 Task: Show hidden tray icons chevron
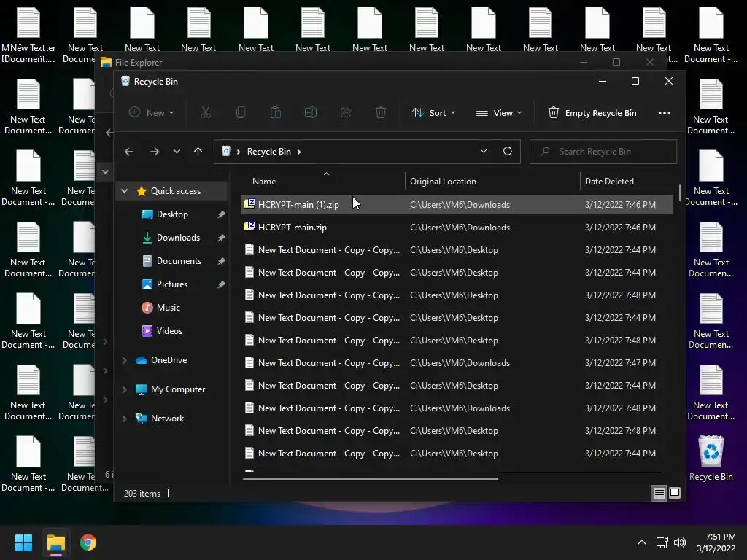coord(642,542)
